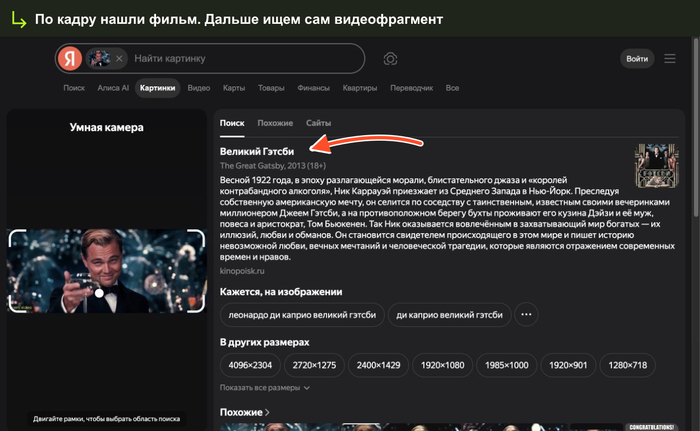Open the 'Карты' section
This screenshot has width=700, height=431.
point(234,88)
